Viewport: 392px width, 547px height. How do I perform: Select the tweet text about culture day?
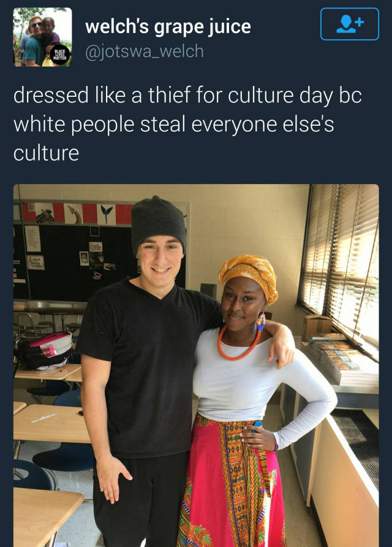point(187,124)
